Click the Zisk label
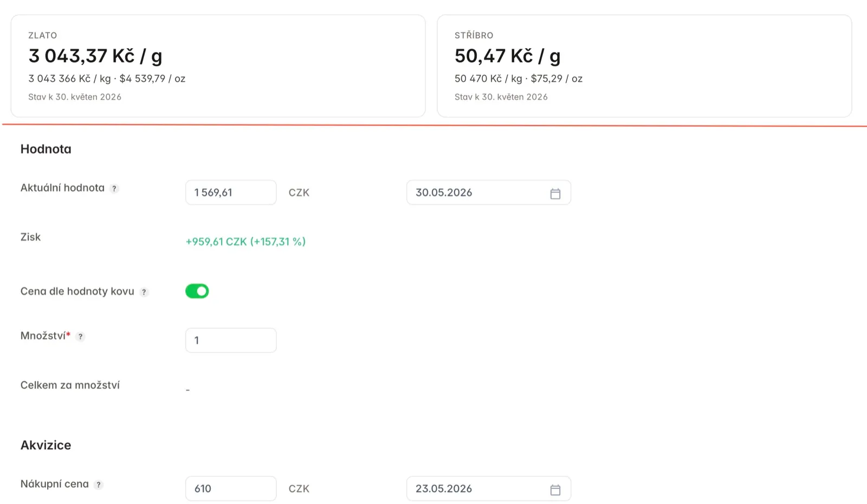The width and height of the screenshot is (867, 504). (30, 237)
